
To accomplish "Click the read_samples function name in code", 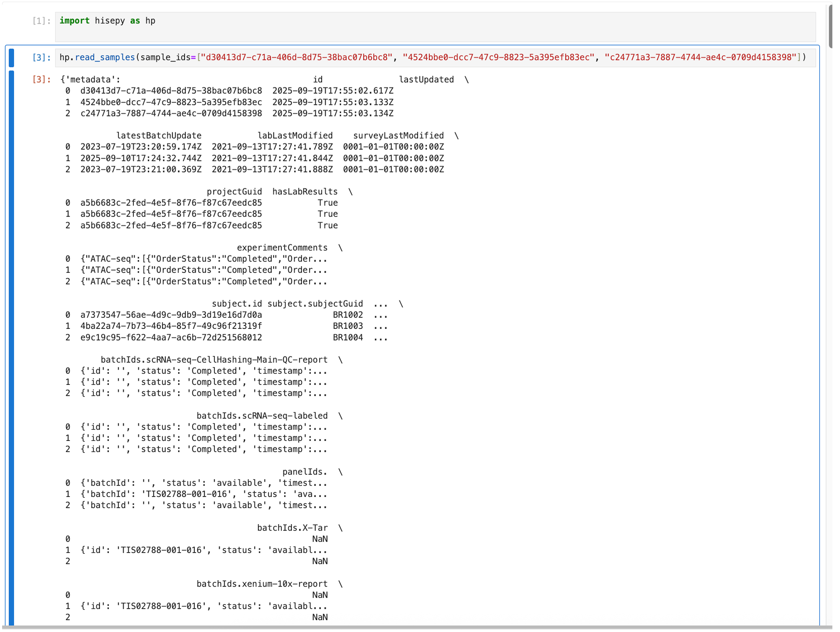I will [x=105, y=57].
